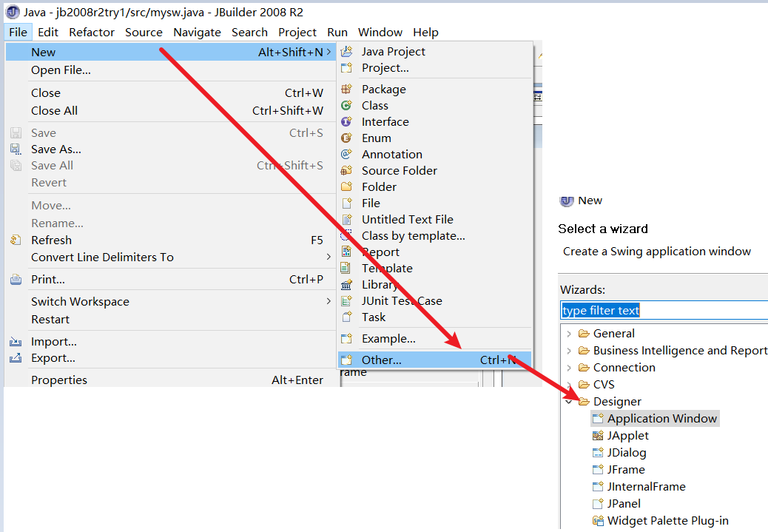Click the Save As icon in File menu

(16, 149)
